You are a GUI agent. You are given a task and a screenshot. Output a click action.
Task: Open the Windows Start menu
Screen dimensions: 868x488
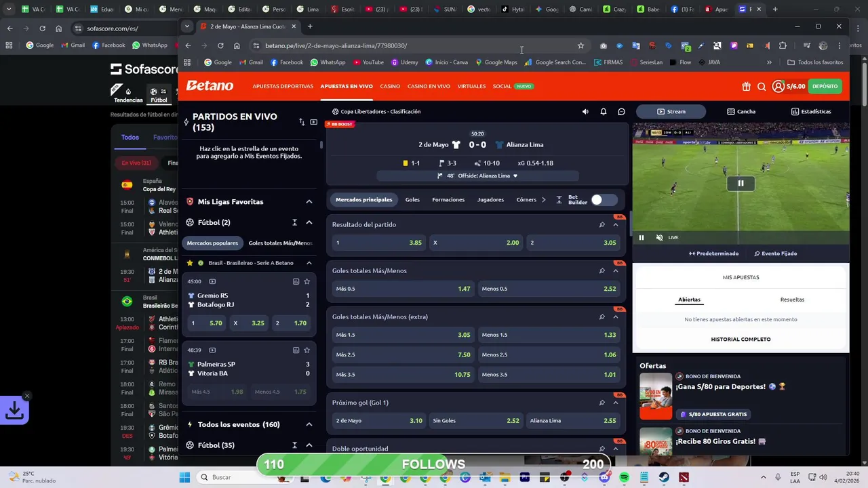click(184, 477)
